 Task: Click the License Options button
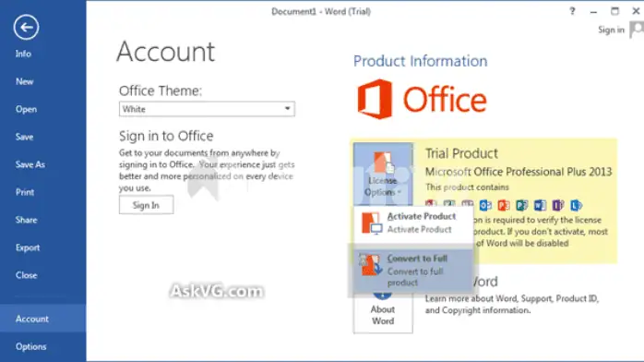pos(383,174)
